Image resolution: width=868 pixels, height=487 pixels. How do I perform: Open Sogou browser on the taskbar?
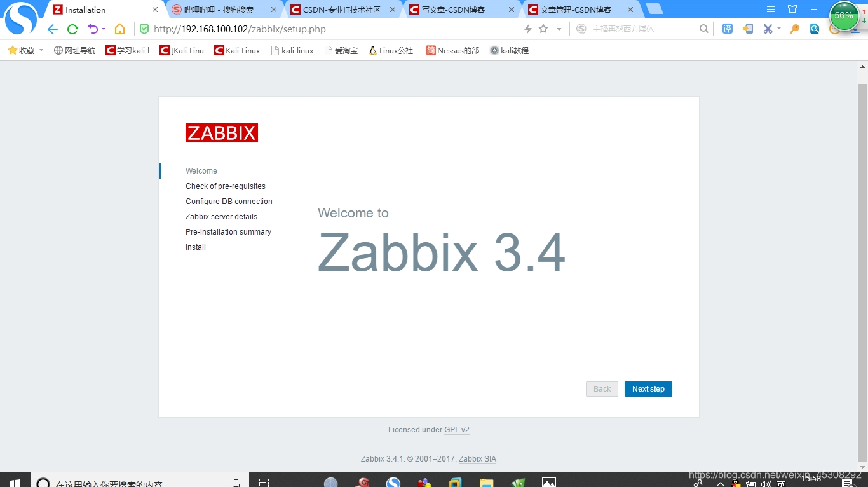(394, 483)
